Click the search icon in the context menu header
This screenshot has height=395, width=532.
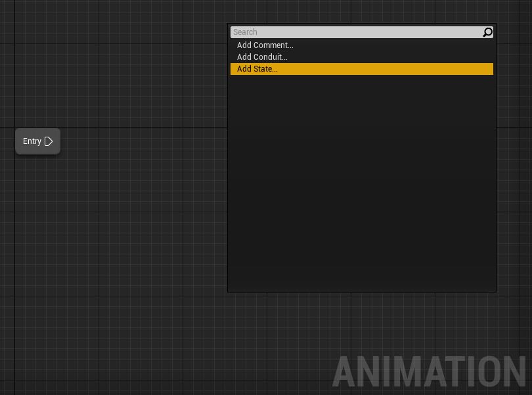click(x=487, y=32)
